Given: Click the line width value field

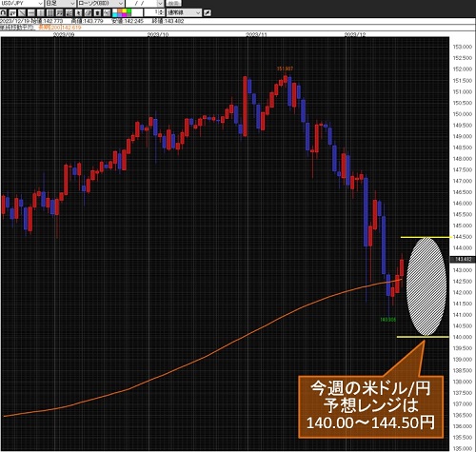Looking at the screenshot, I should click(x=151, y=12).
